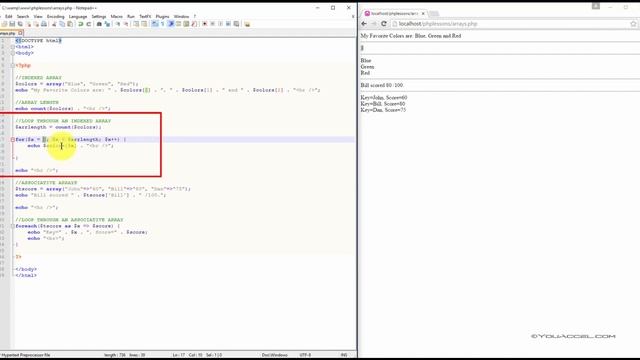Image resolution: width=640 pixels, height=360 pixels.
Task: Click 'Key=John, Score=60' line in browser
Action: [384, 98]
